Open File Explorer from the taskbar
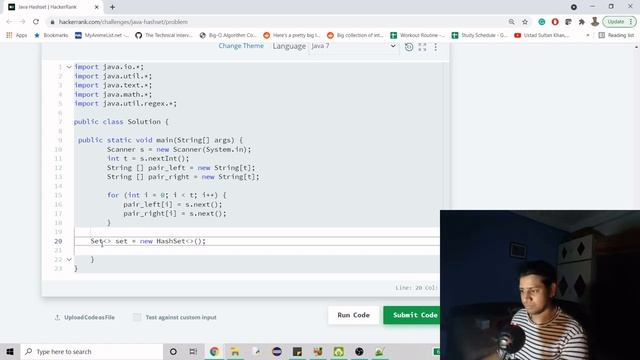Image resolution: width=640 pixels, height=360 pixels. click(x=235, y=351)
